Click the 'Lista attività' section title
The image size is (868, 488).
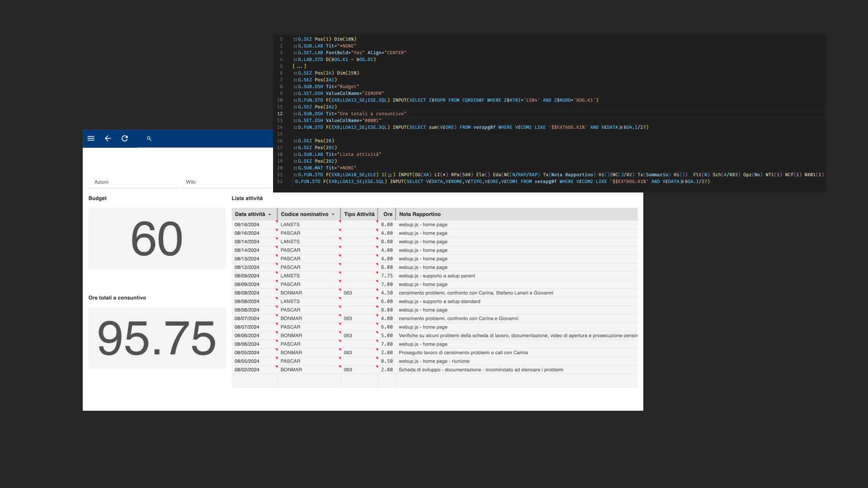(247, 198)
